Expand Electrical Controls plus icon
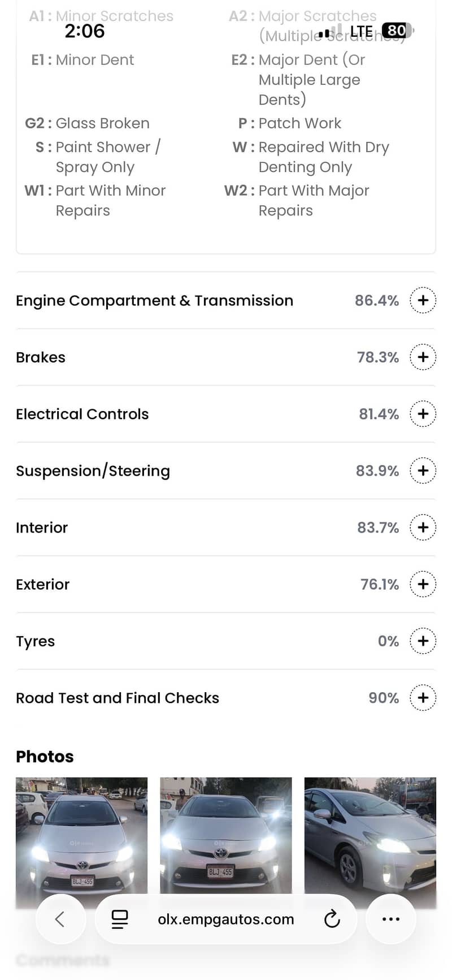The width and height of the screenshot is (452, 980). click(x=423, y=414)
